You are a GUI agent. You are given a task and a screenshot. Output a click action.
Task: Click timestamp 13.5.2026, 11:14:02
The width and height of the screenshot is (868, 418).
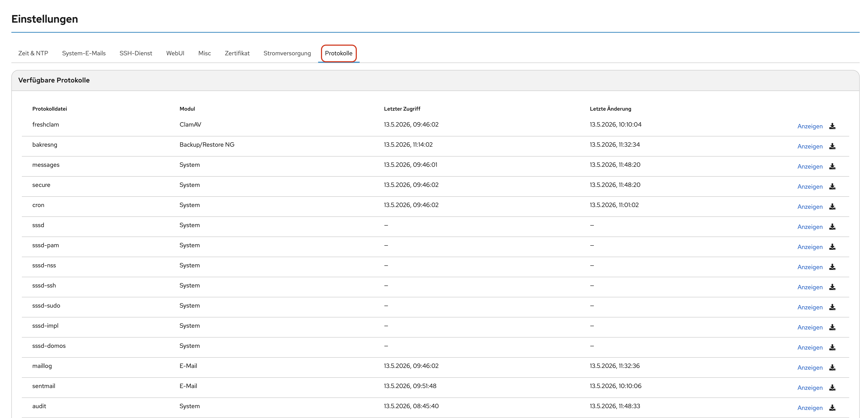(x=408, y=145)
